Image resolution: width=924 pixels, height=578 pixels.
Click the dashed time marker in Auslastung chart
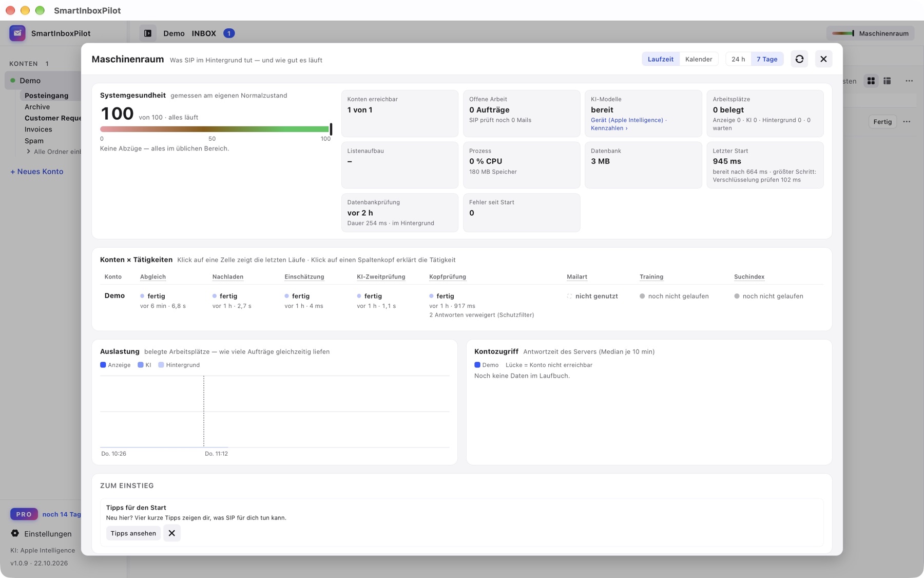tap(204, 411)
